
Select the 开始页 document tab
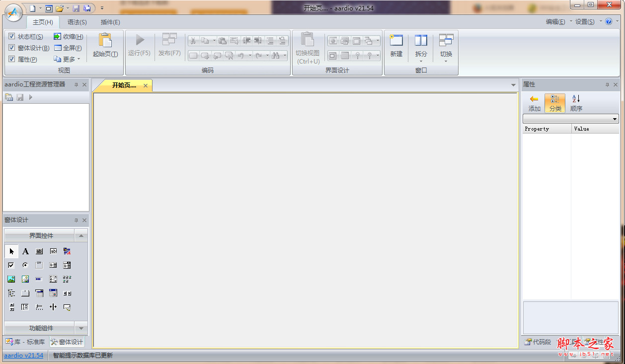[x=124, y=85]
